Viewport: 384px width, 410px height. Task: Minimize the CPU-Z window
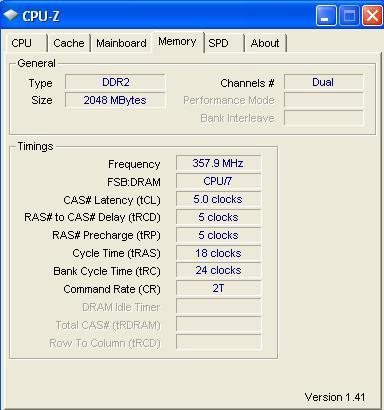pyautogui.click(x=326, y=16)
